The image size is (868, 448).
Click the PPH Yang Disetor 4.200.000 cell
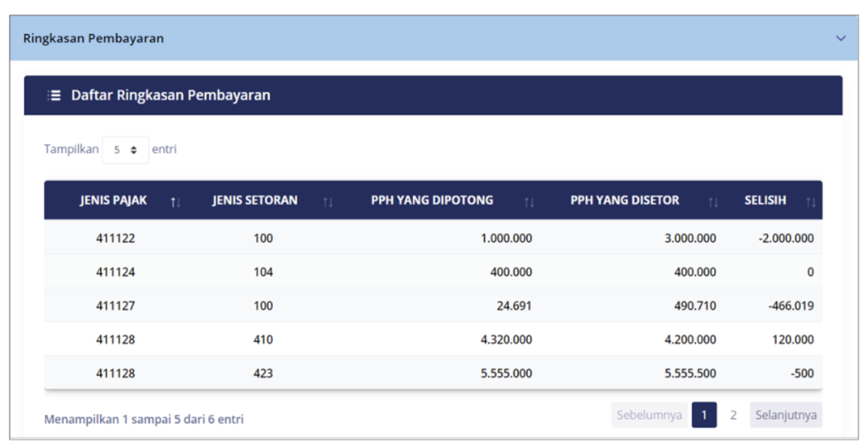pyautogui.click(x=687, y=339)
